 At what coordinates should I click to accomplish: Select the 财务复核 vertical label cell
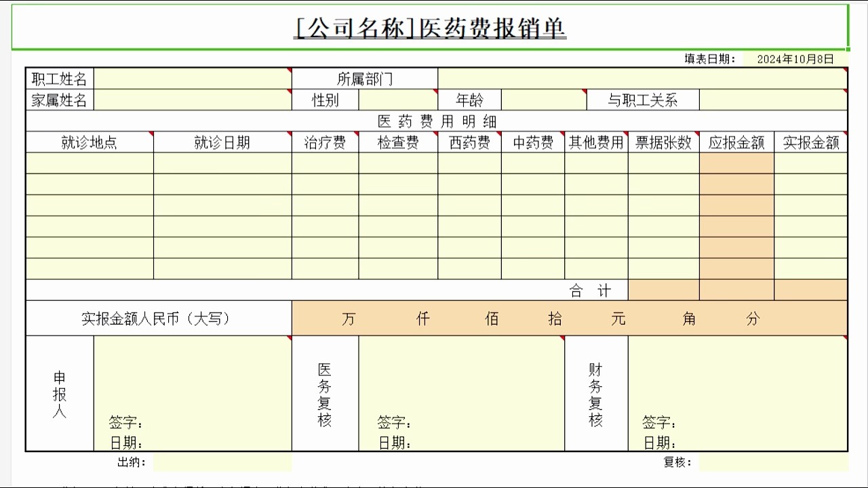coord(596,393)
